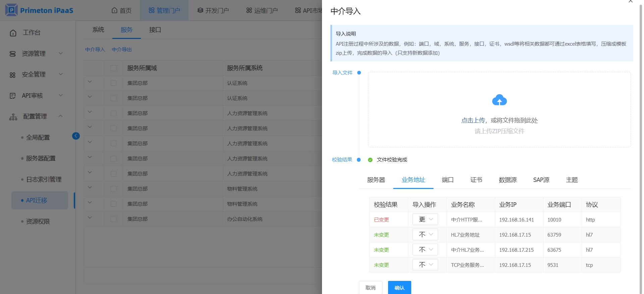Click the 配置管理 hierarchy icon
Screen dimensions: 644x294
pyautogui.click(x=13, y=117)
